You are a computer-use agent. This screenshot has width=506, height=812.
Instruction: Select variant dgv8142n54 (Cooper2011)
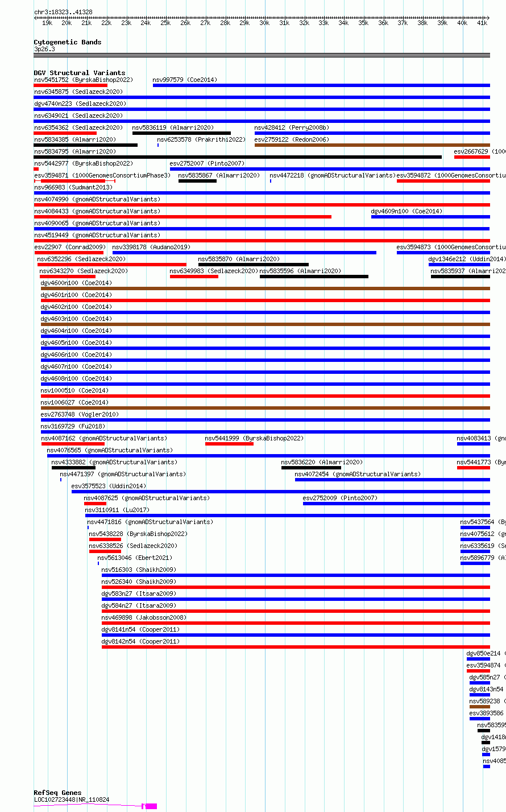(296, 647)
